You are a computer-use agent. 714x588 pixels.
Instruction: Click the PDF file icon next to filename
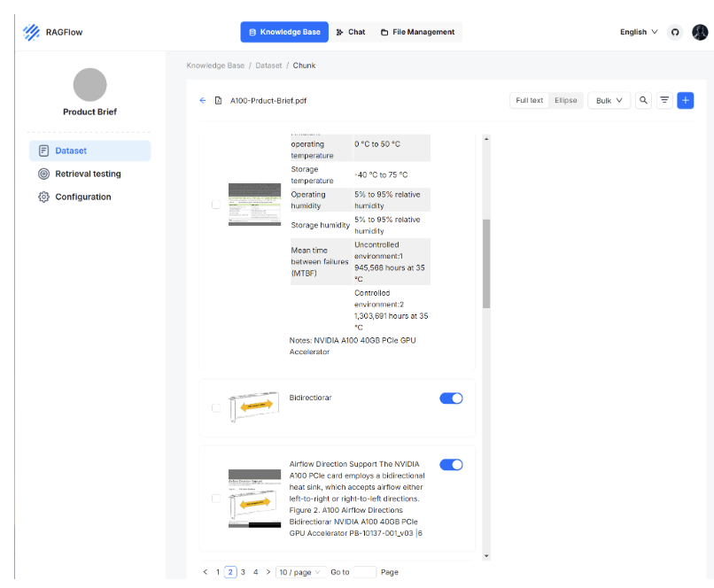coord(219,101)
